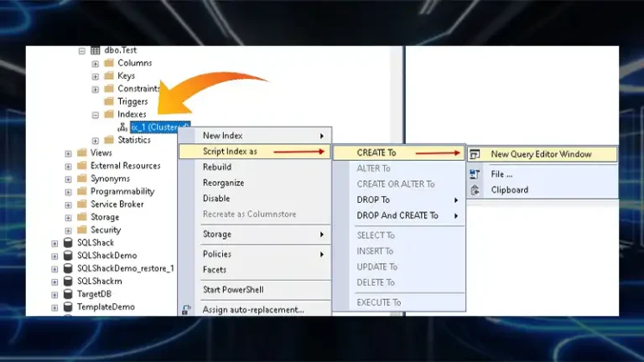
Task: Open the DROP To submenu
Action: [x=399, y=200]
